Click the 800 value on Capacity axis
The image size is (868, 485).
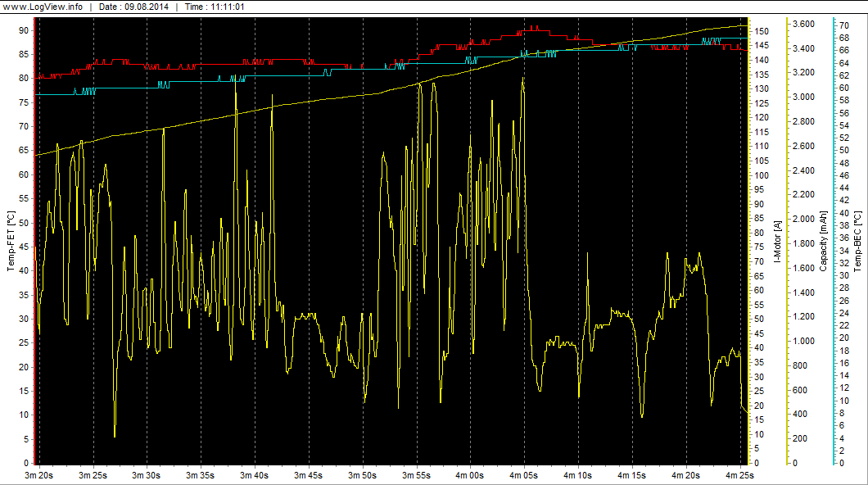[799, 365]
